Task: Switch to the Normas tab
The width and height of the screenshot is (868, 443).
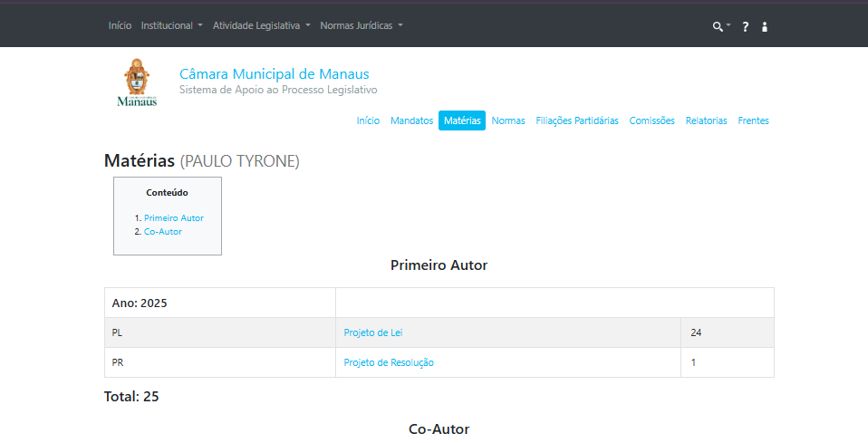Action: pyautogui.click(x=508, y=120)
